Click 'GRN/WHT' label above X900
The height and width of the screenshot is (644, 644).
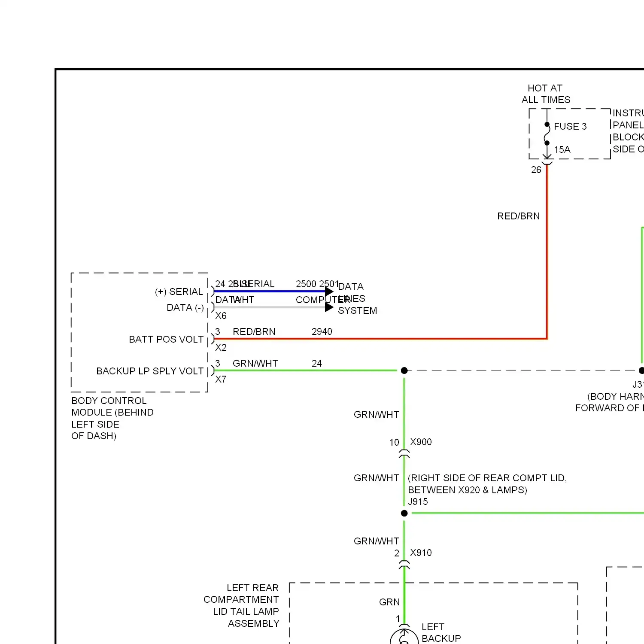tap(376, 414)
